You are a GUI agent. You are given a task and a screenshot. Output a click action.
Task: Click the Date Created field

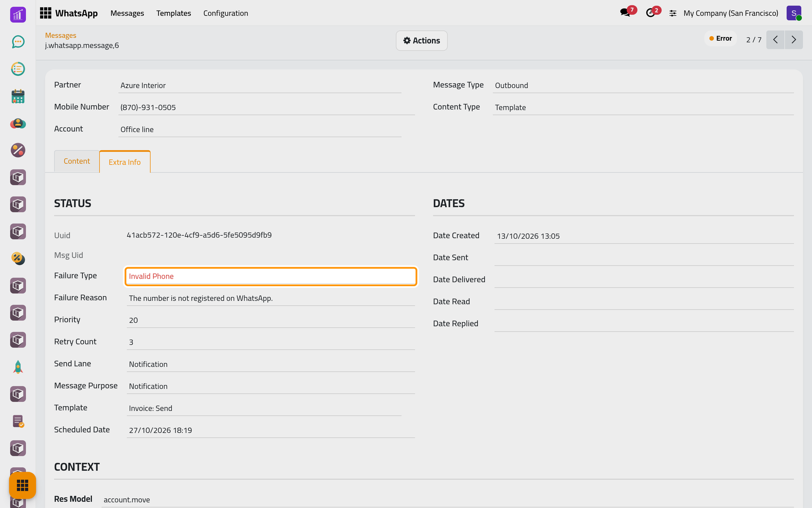pos(644,236)
